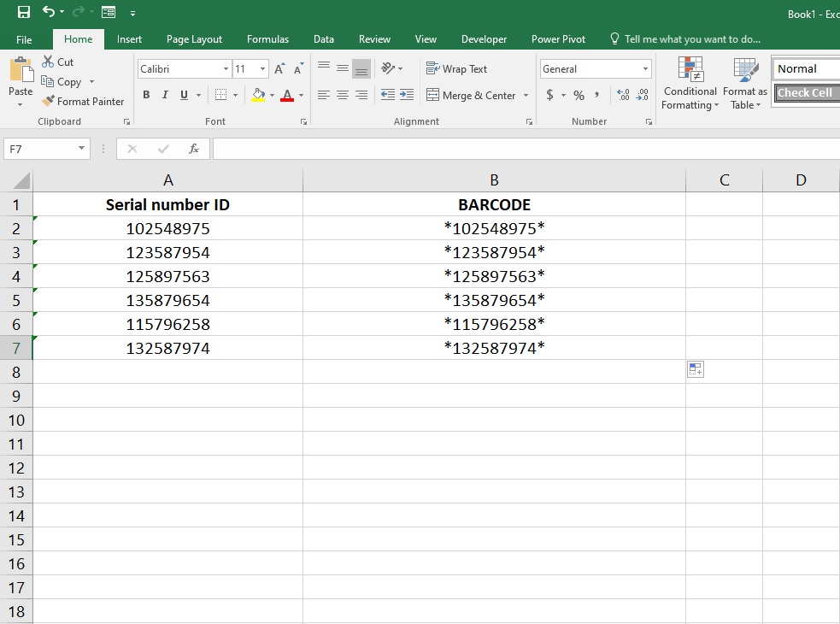Screen dimensions: 840x624
Task: Open the Developer ribbon tab
Action: [484, 38]
